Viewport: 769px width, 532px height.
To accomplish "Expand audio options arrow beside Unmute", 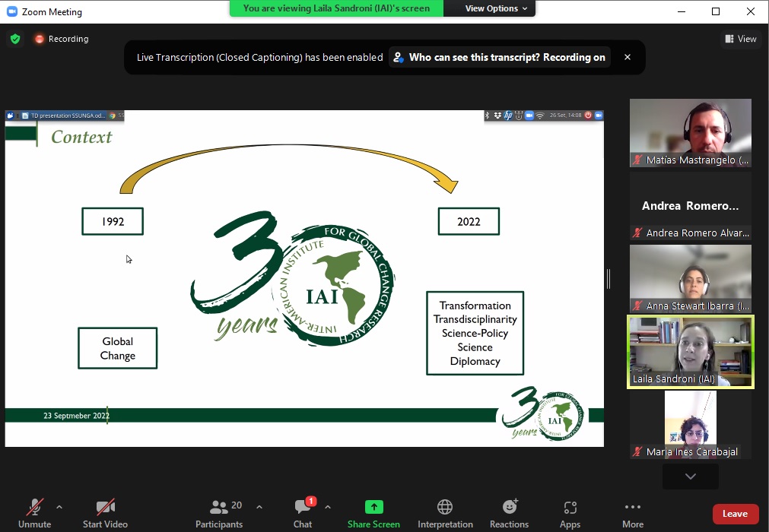I will [x=59, y=507].
